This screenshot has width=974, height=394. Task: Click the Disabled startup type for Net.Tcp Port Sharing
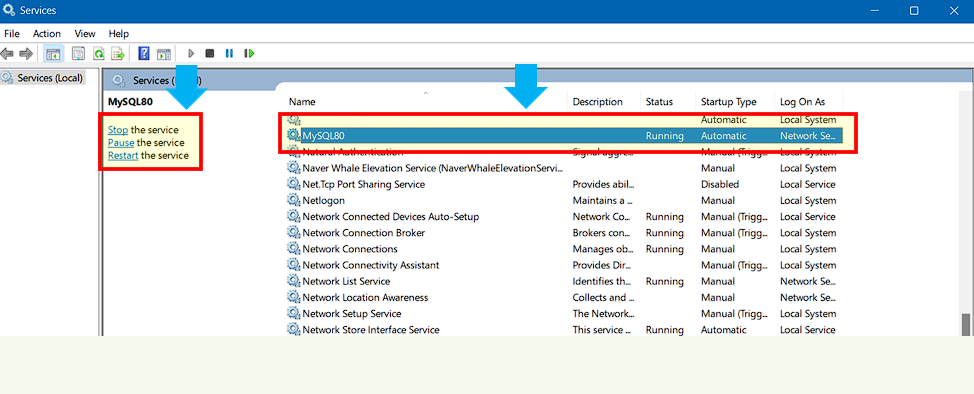(x=720, y=184)
